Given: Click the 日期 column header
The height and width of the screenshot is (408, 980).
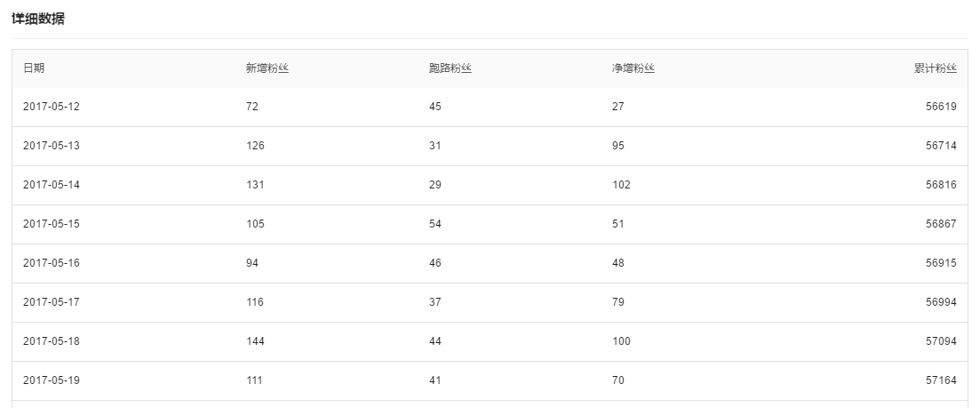Looking at the screenshot, I should coord(34,68).
